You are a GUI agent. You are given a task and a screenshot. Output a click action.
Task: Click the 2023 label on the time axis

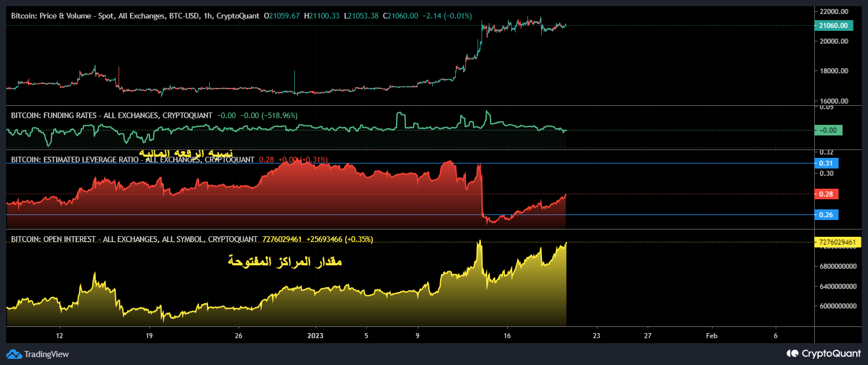(315, 335)
